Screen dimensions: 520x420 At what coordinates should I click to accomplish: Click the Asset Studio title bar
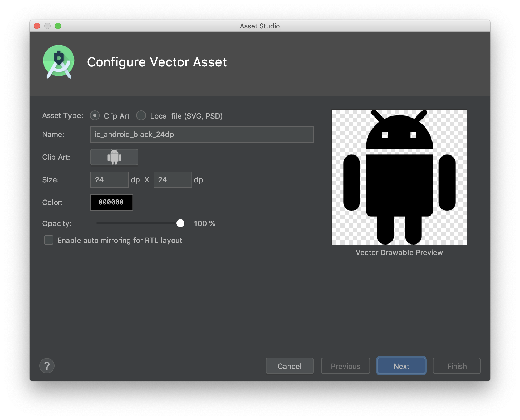tap(259, 26)
